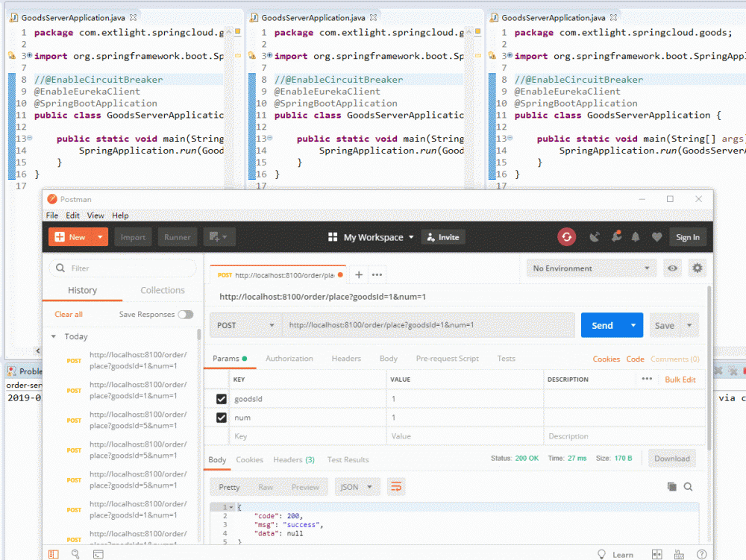
Task: Click the sync status icon in Postman header
Action: 567,237
